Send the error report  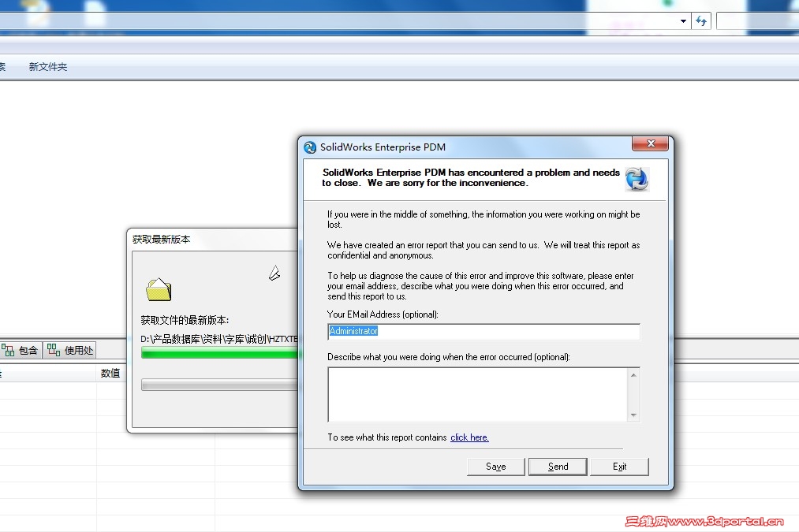pos(558,467)
